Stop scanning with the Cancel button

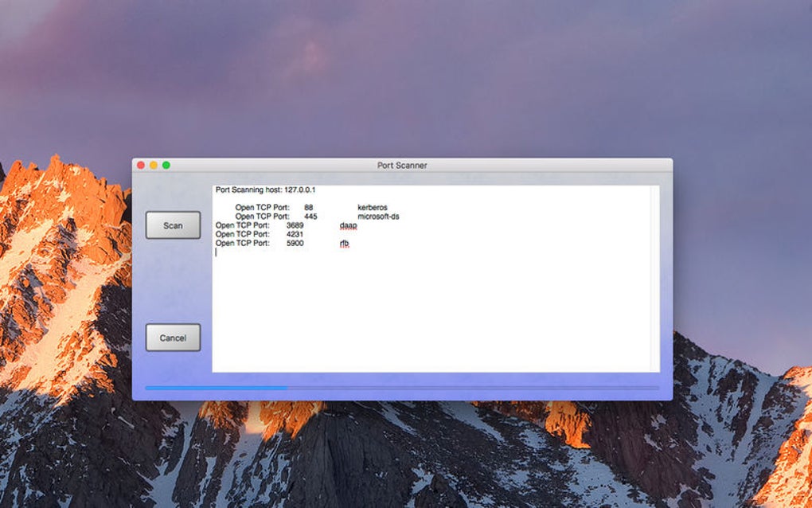click(x=173, y=338)
